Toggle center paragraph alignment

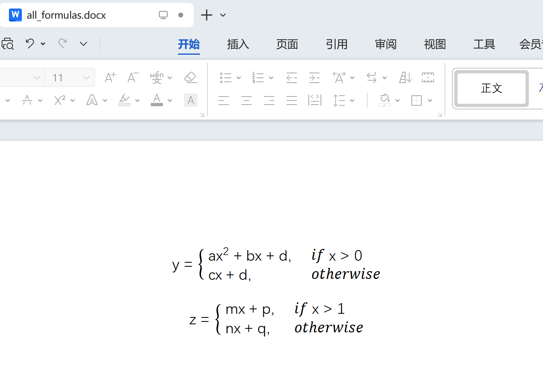coord(246,100)
